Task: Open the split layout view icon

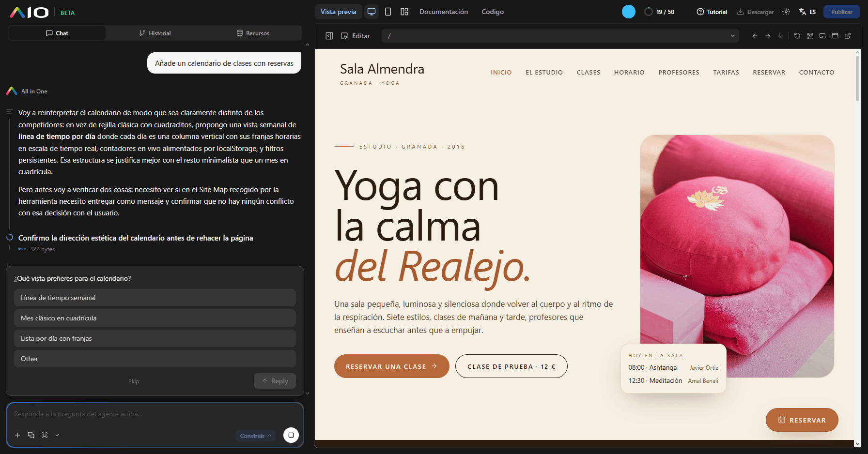Action: [x=404, y=12]
